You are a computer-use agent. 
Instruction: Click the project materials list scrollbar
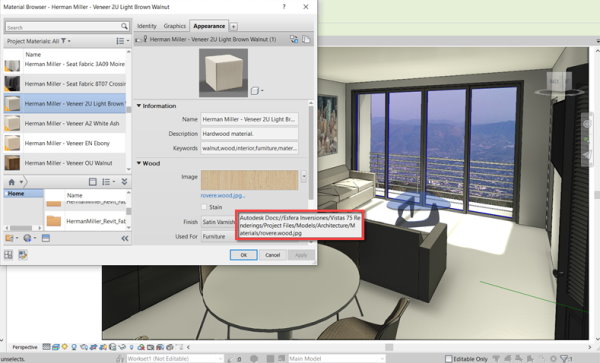pyautogui.click(x=129, y=111)
